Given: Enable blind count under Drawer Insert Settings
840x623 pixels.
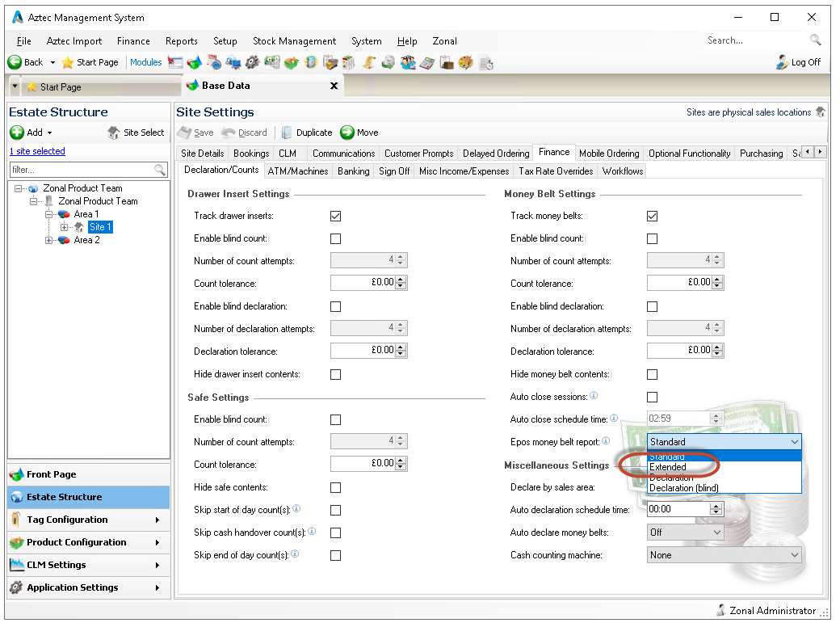Looking at the screenshot, I should (x=335, y=238).
